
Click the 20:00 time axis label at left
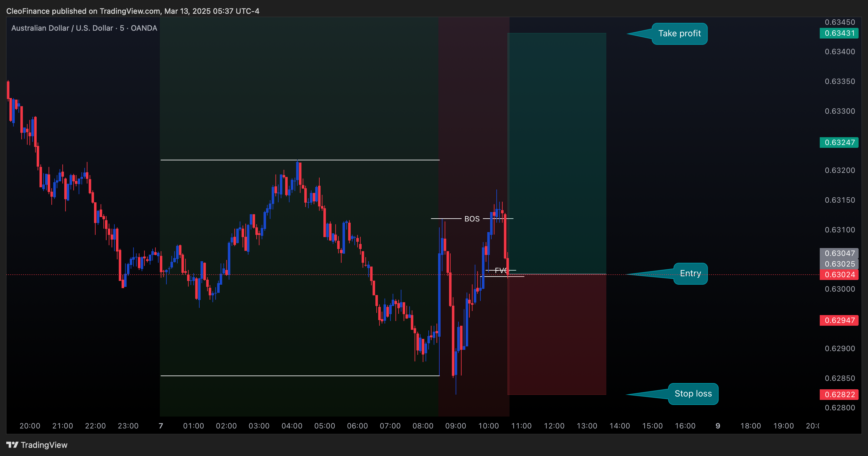(30, 426)
